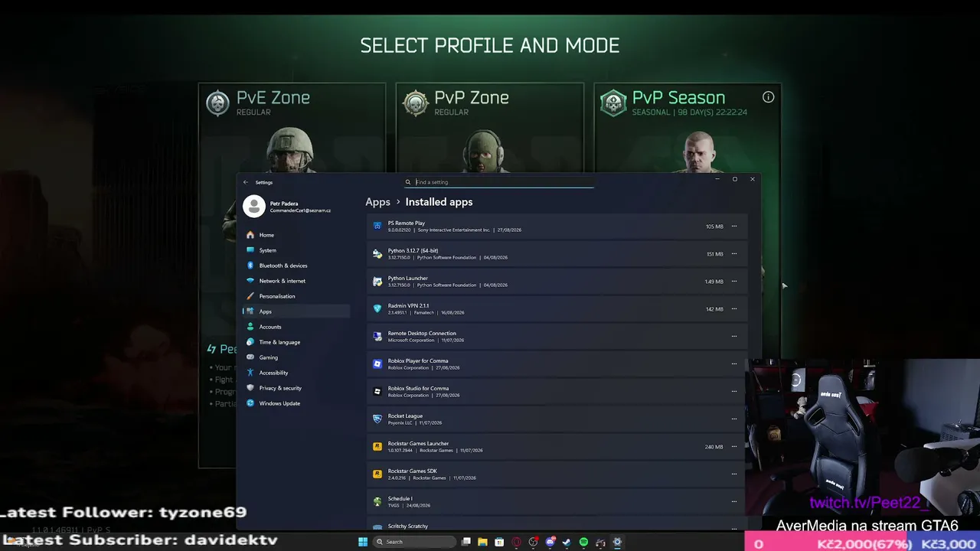Click the Settings gear on the taskbar
The width and height of the screenshot is (980, 551).
pyautogui.click(x=617, y=542)
